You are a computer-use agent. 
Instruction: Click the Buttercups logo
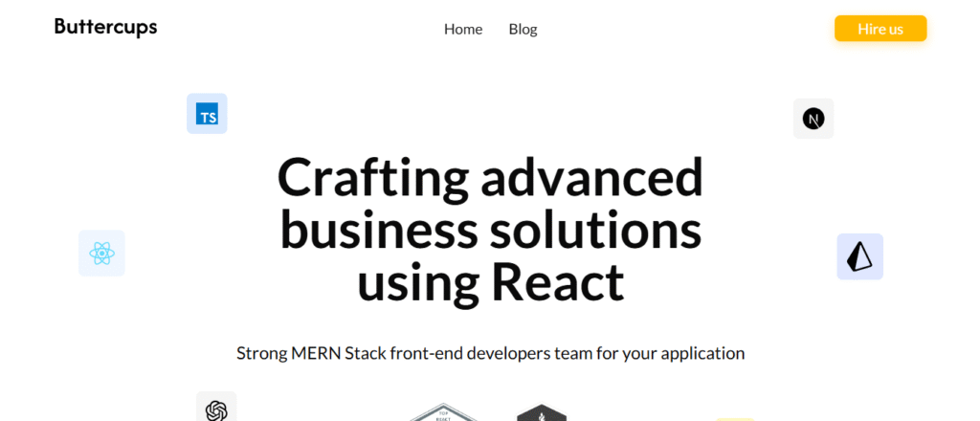(105, 28)
